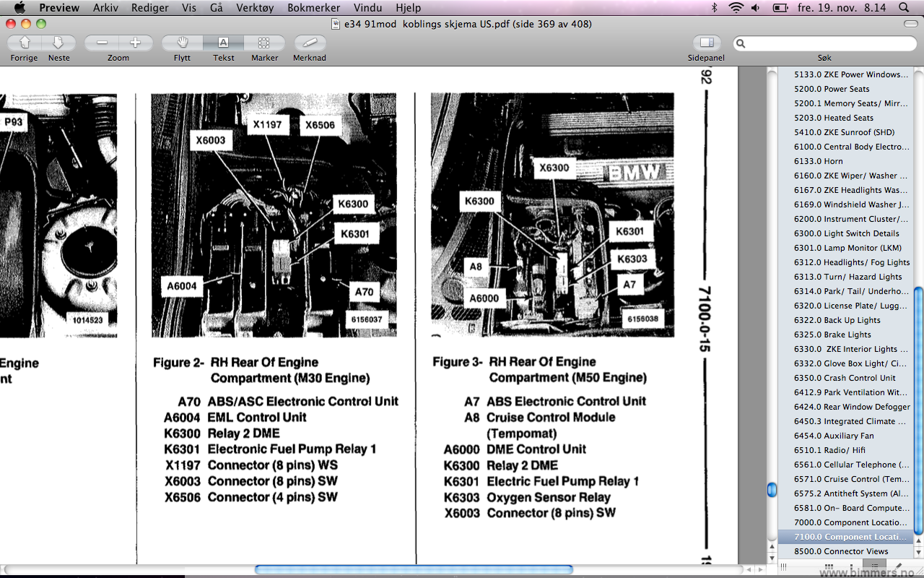The image size is (924, 578).
Task: Open the Gå menu
Action: [217, 8]
